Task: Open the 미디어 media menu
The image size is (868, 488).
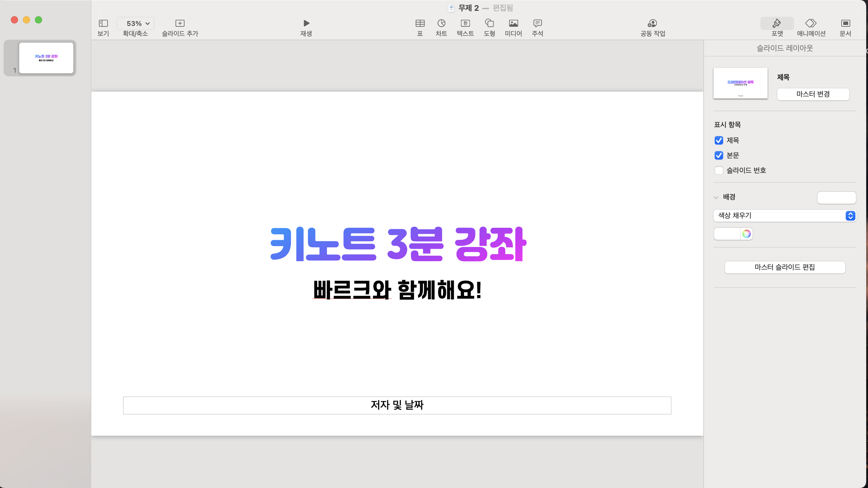Action: [513, 23]
